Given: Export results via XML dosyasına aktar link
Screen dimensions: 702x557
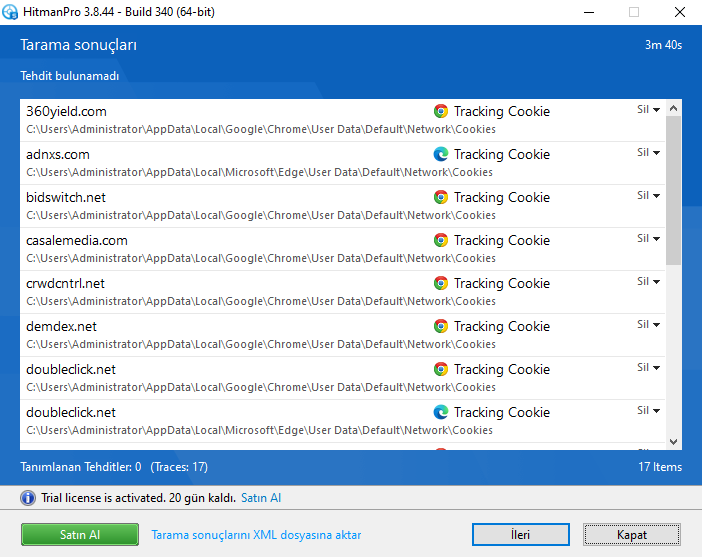Looking at the screenshot, I should [x=256, y=535].
